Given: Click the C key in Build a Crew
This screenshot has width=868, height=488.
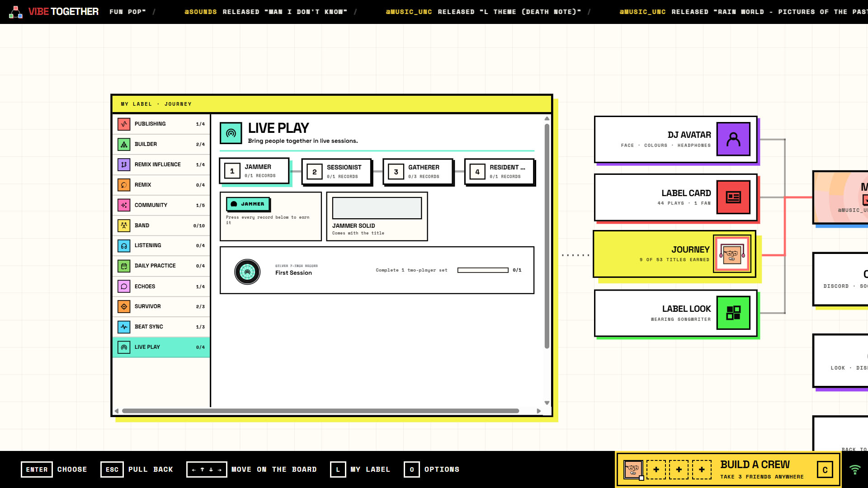Looking at the screenshot, I should coord(825,470).
